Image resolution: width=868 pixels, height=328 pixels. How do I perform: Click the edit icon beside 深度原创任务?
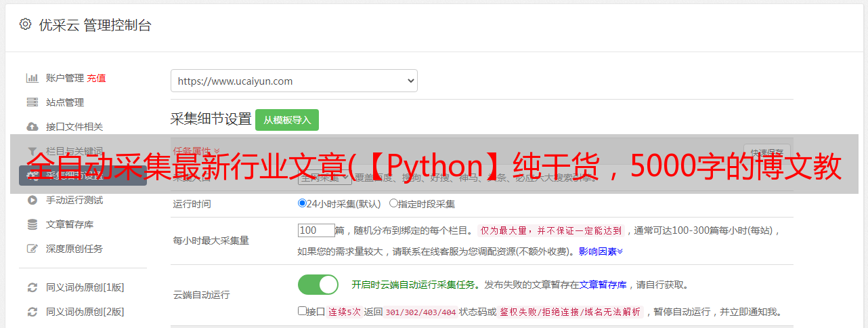coord(32,249)
